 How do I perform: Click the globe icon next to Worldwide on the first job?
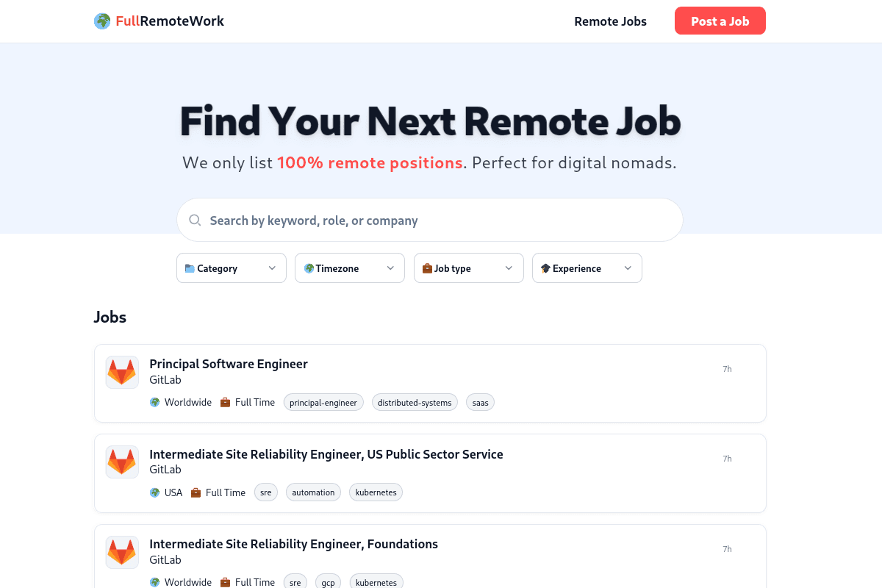click(154, 402)
